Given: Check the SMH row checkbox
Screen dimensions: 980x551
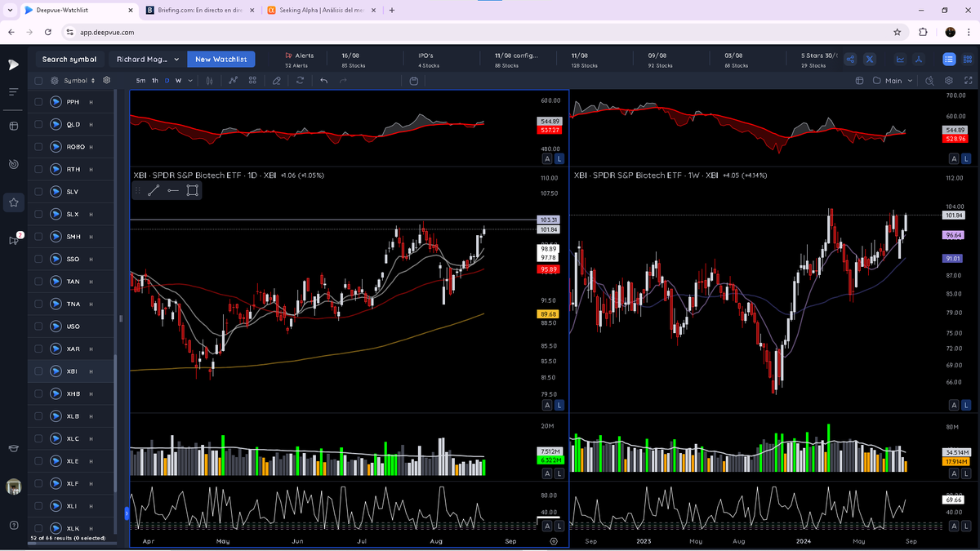Looking at the screenshot, I should tap(38, 237).
